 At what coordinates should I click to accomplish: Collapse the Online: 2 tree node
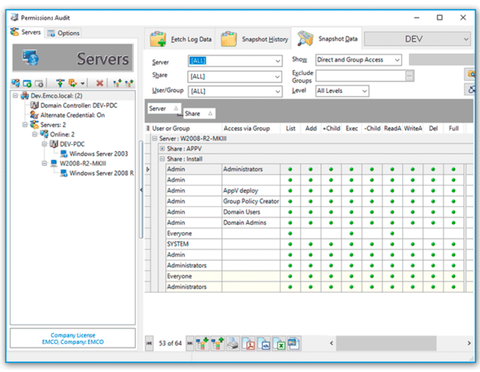(x=35, y=134)
